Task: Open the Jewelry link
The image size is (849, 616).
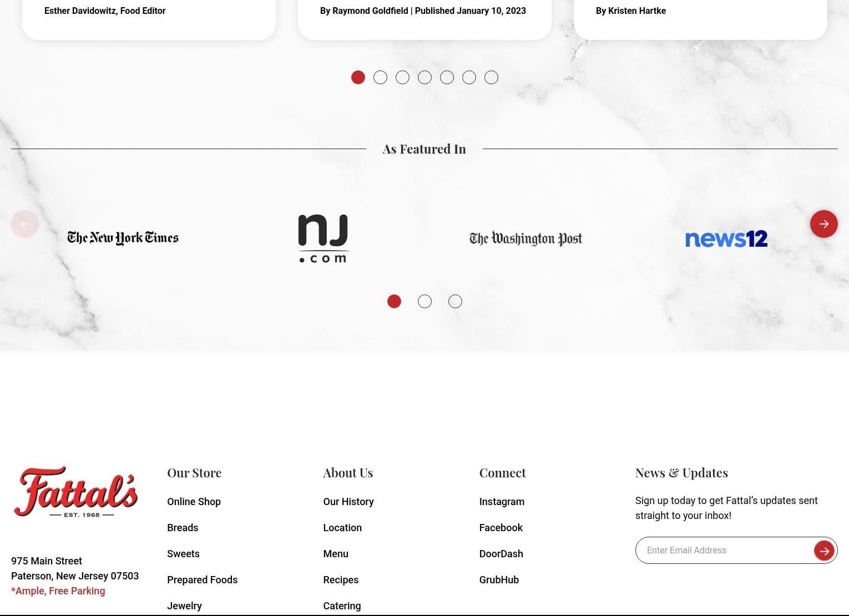Action: (184, 605)
